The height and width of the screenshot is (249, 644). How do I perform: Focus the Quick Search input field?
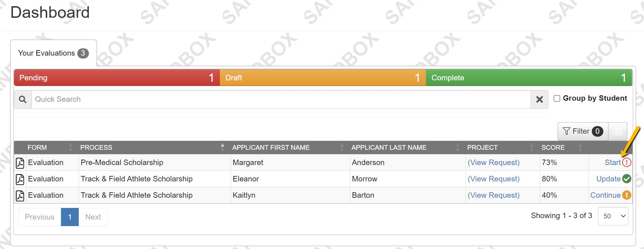pyautogui.click(x=281, y=99)
